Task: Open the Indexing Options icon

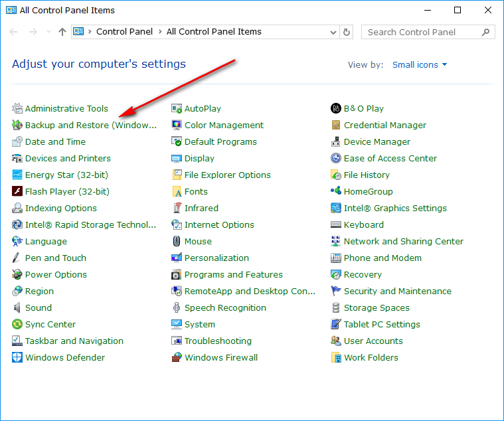Action: pyautogui.click(x=17, y=209)
